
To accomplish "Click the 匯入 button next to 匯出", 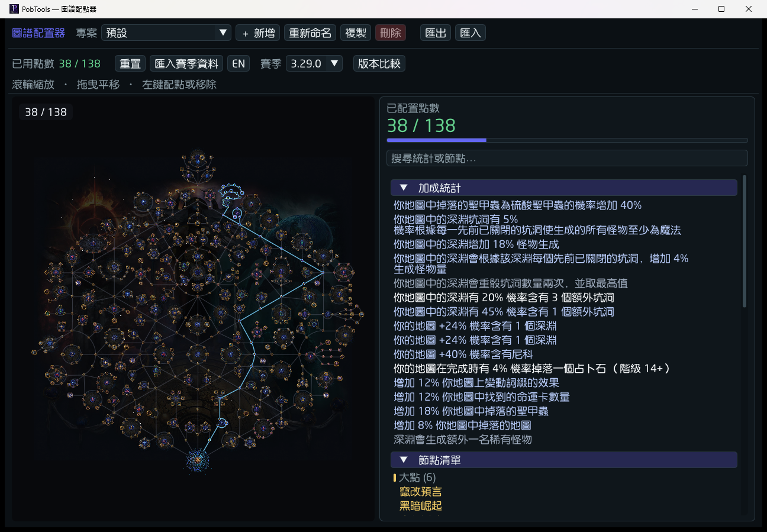I will click(x=470, y=33).
